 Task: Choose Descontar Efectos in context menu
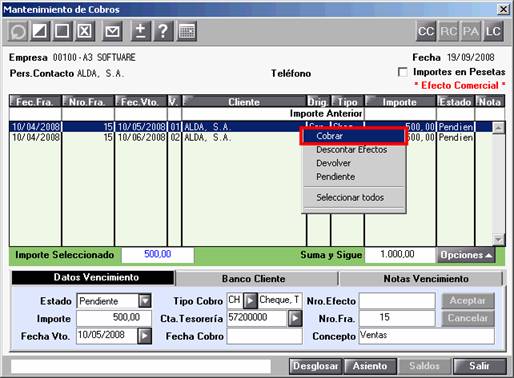coord(353,150)
